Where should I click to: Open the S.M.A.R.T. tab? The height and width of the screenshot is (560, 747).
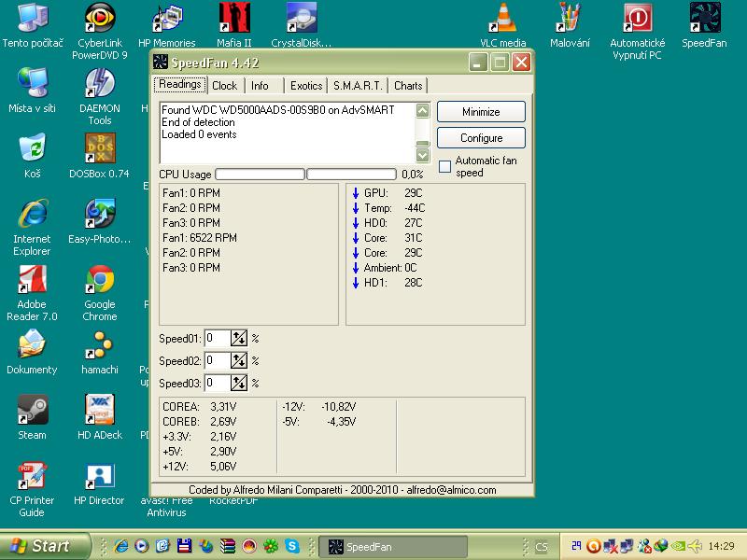[x=358, y=86]
